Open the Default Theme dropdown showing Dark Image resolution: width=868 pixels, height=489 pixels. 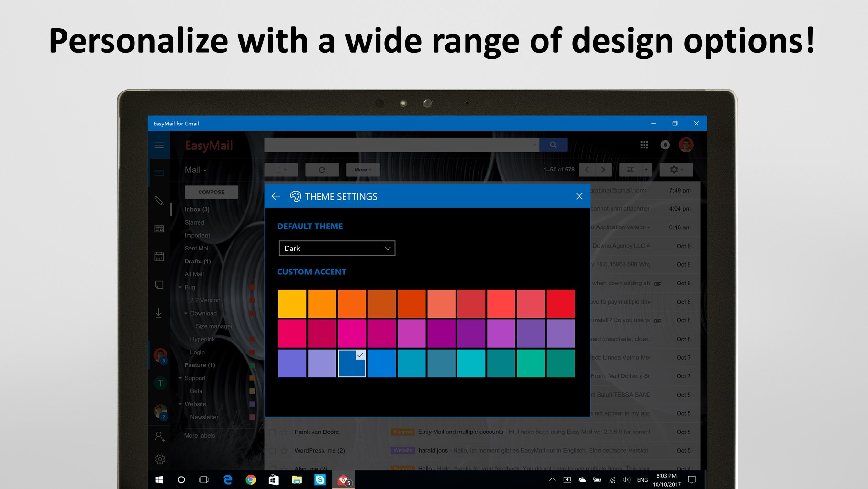337,248
